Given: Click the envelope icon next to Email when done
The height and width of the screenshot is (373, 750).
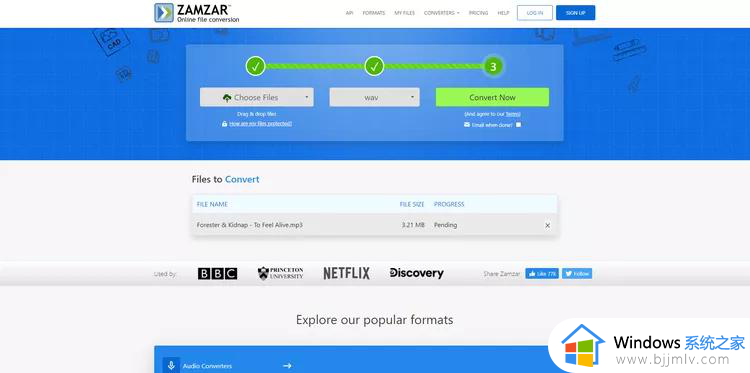Looking at the screenshot, I should [467, 125].
